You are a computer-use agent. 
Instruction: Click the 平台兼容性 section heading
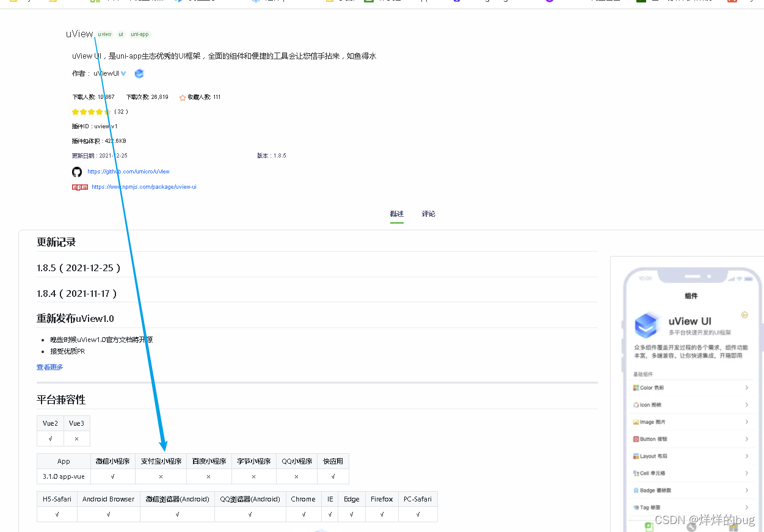pos(61,400)
